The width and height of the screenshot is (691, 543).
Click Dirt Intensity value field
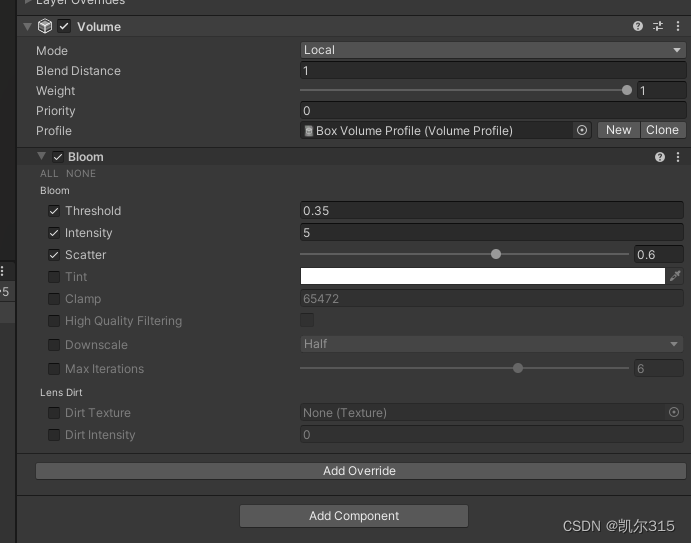[491, 435]
